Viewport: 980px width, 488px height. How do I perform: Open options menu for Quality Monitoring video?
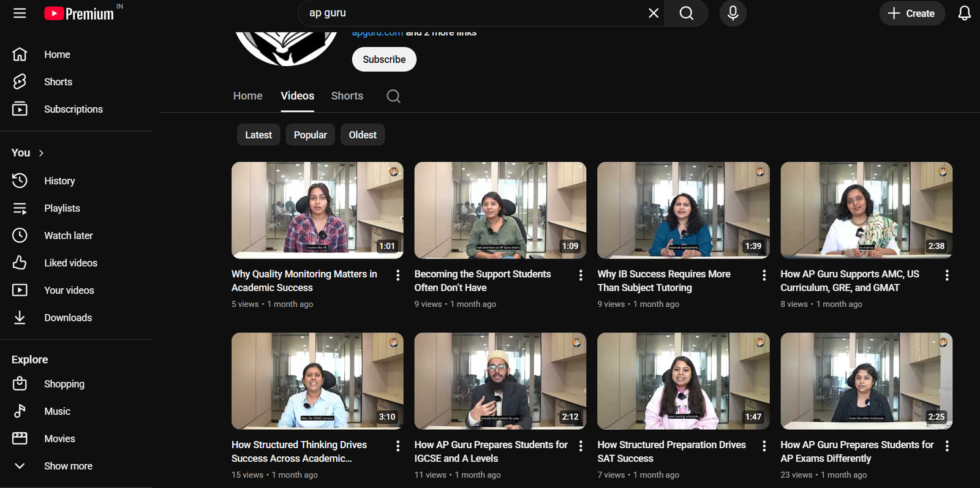coord(398,276)
